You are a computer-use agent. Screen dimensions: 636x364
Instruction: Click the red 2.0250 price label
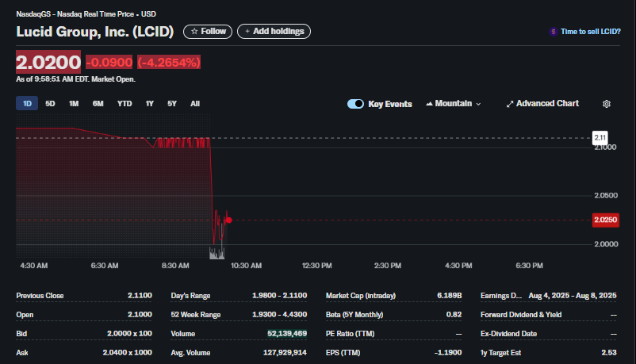point(606,220)
